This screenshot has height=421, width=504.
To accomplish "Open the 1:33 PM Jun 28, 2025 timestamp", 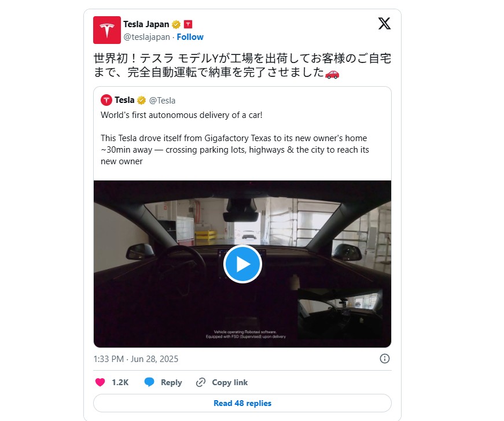I will (135, 359).
